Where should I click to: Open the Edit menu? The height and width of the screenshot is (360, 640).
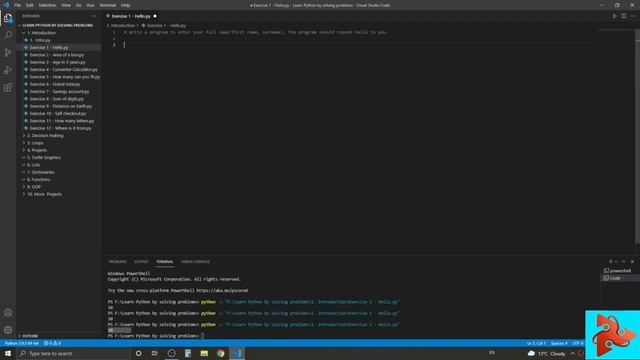(30, 5)
